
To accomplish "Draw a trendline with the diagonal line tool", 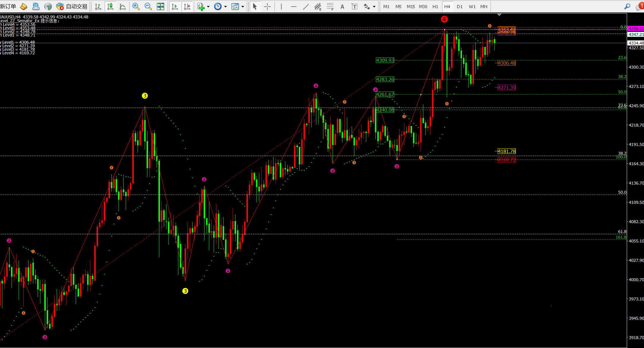I will pos(306,7).
